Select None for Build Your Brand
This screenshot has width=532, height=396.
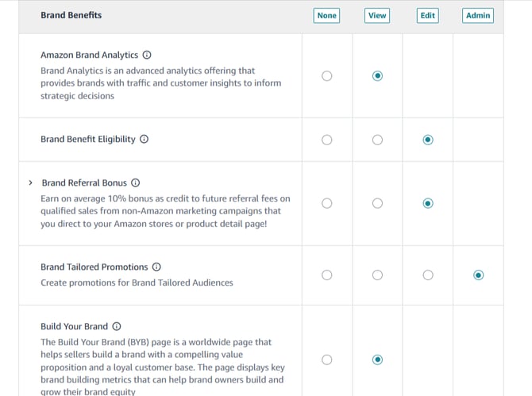(x=327, y=359)
